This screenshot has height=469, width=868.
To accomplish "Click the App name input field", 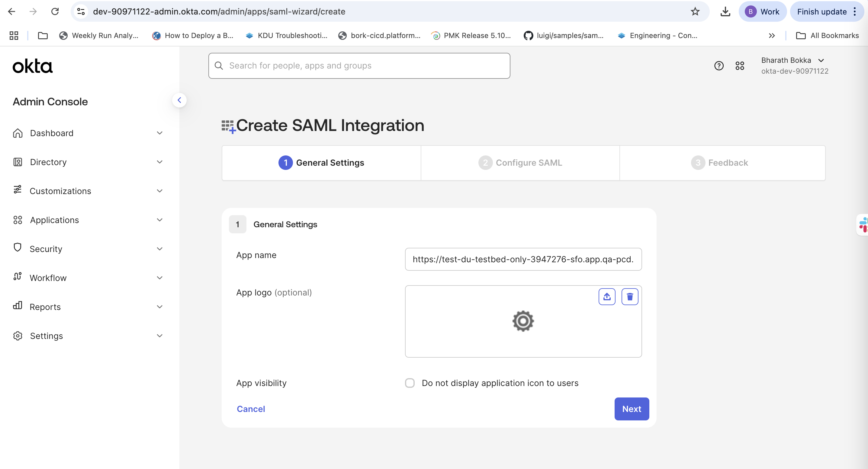I will tap(523, 259).
